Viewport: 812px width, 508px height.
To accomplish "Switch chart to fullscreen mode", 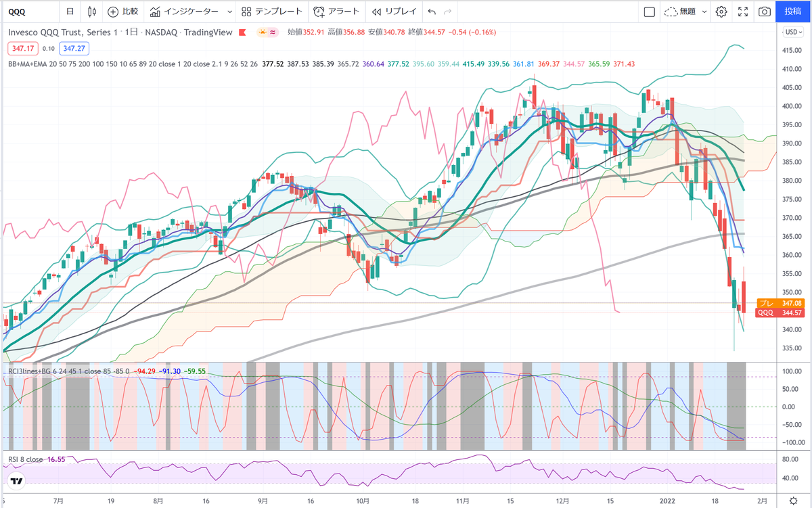I will [x=743, y=11].
